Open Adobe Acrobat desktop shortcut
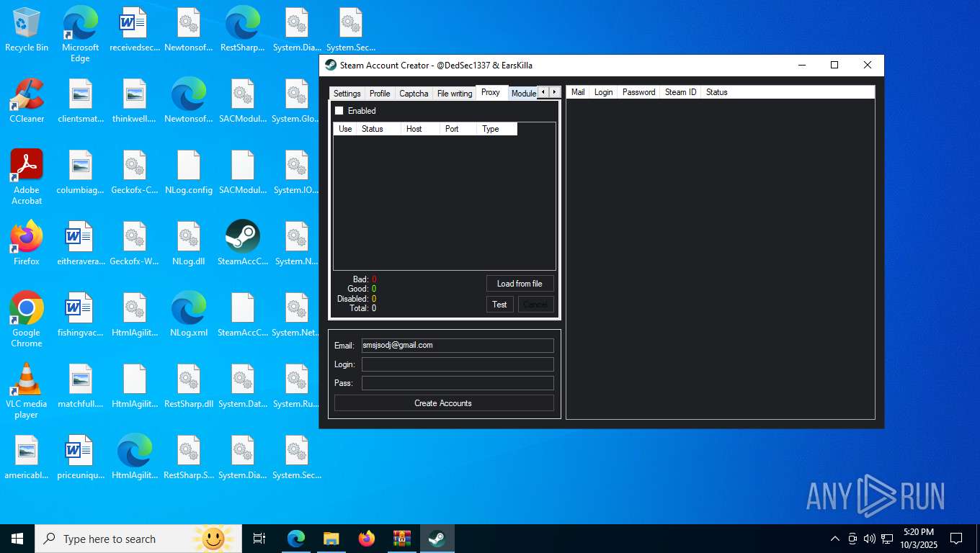The height and width of the screenshot is (553, 980). coord(27,177)
